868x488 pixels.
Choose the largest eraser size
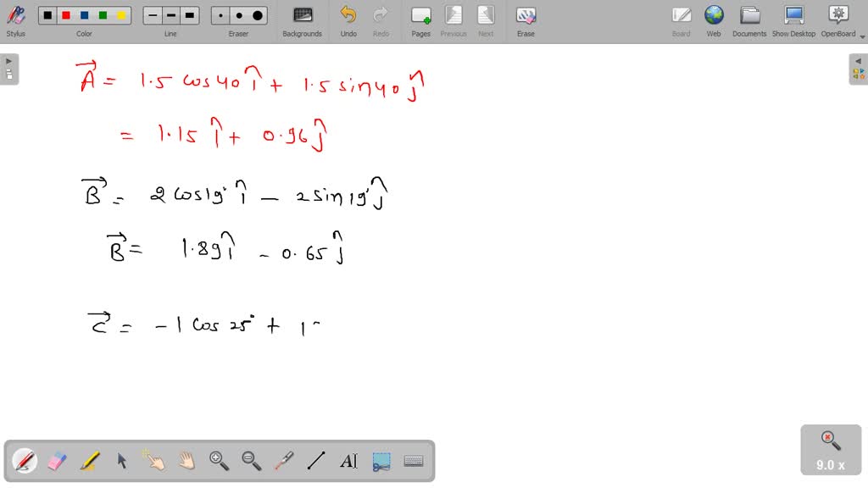[x=257, y=14]
